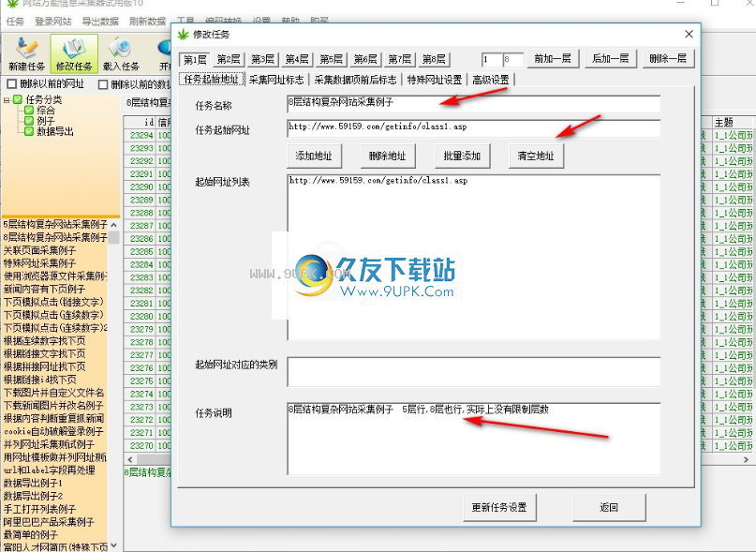Click the 主题 column header

click(723, 123)
